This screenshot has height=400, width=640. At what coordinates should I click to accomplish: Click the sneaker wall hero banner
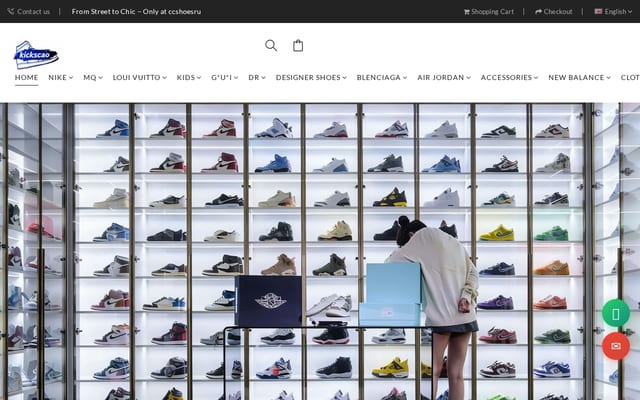pyautogui.click(x=320, y=251)
